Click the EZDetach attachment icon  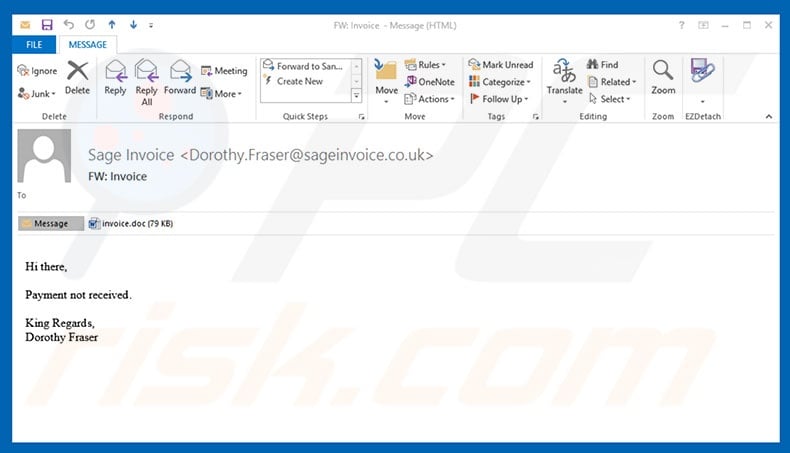coord(702,71)
